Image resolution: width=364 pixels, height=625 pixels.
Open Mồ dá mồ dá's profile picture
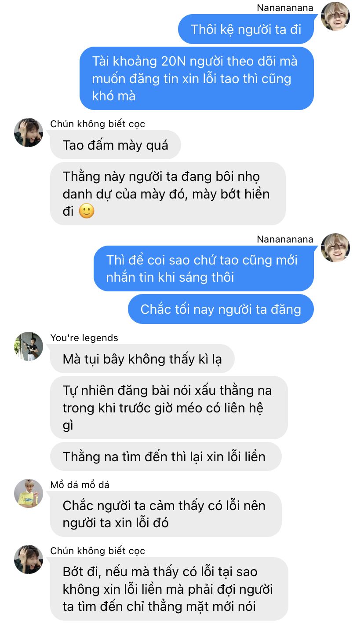tap(29, 493)
